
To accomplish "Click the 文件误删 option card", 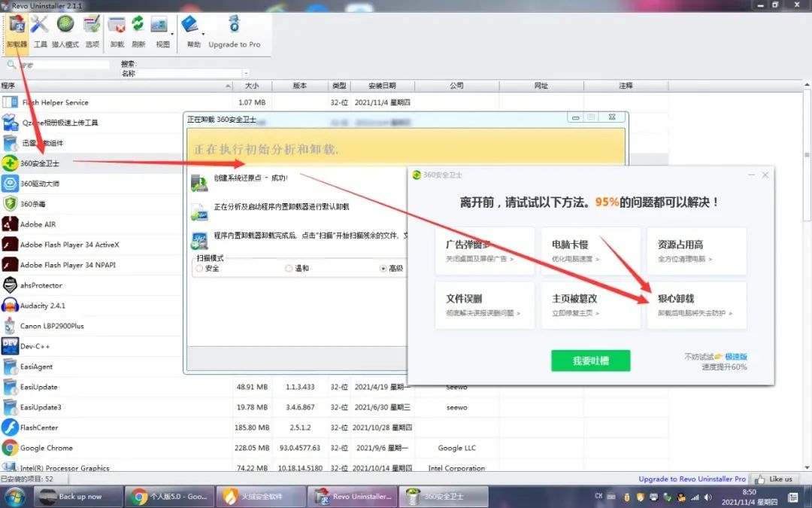I will pyautogui.click(x=485, y=306).
